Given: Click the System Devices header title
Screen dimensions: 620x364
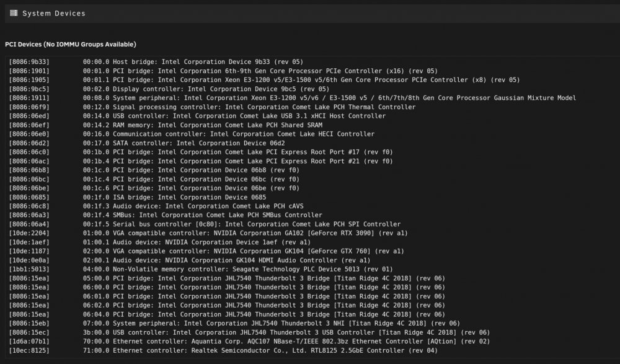Looking at the screenshot, I should click(x=54, y=14).
